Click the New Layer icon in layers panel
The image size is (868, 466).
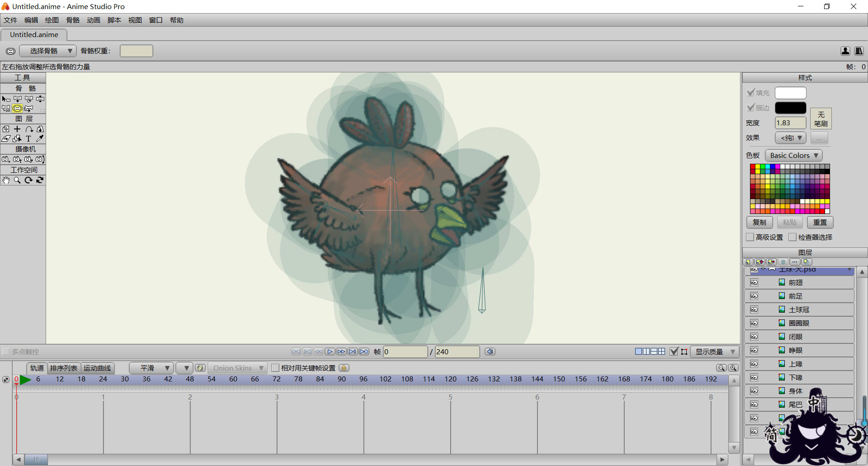pos(748,262)
